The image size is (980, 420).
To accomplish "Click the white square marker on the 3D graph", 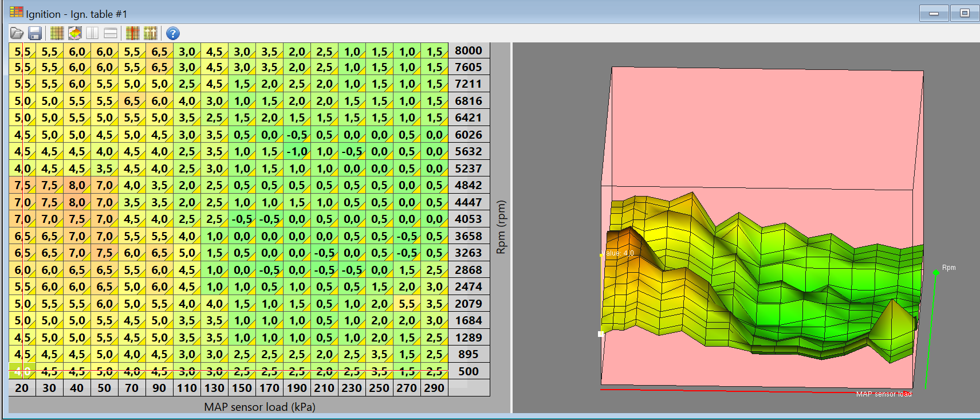I will click(x=600, y=333).
